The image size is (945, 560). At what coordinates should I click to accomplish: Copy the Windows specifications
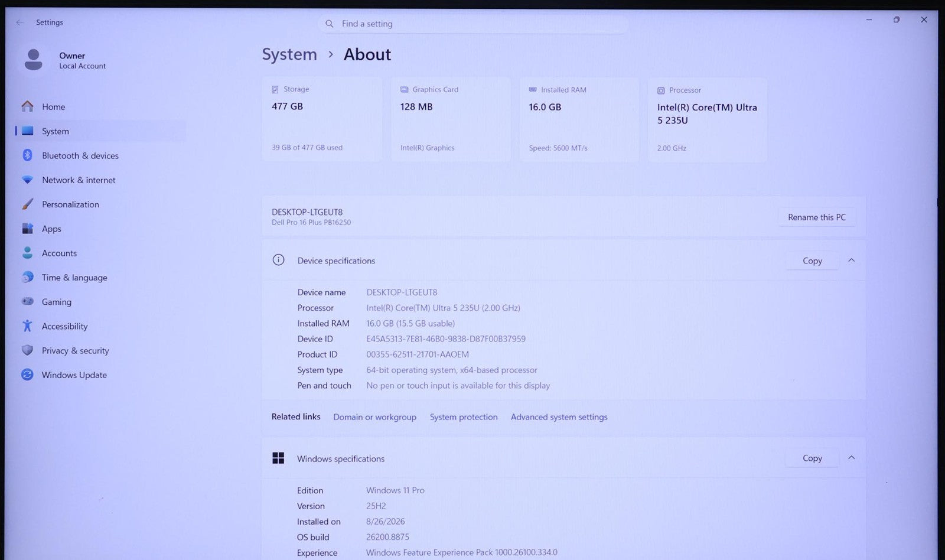pyautogui.click(x=812, y=458)
